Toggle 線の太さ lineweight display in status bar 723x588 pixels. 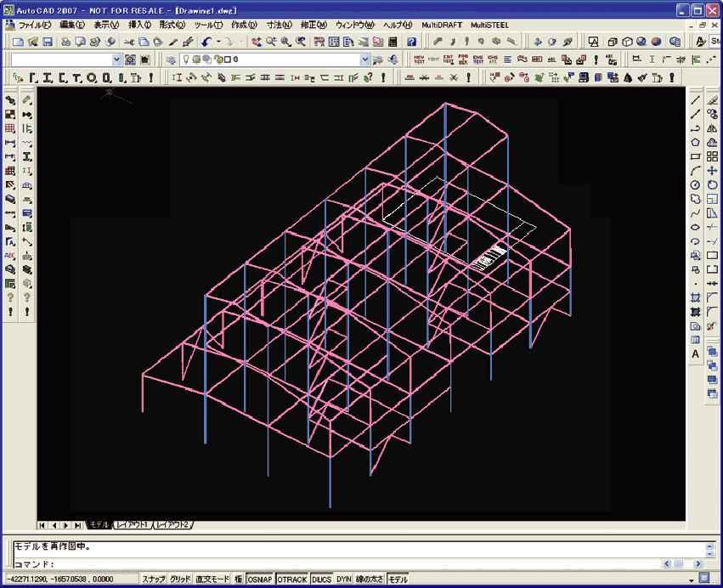pos(370,579)
